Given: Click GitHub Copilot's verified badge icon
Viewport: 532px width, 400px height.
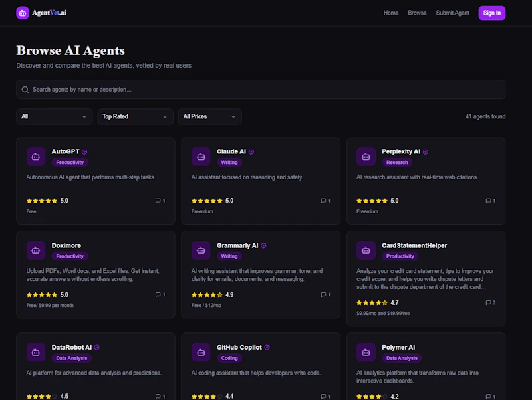Looking at the screenshot, I should click(267, 347).
